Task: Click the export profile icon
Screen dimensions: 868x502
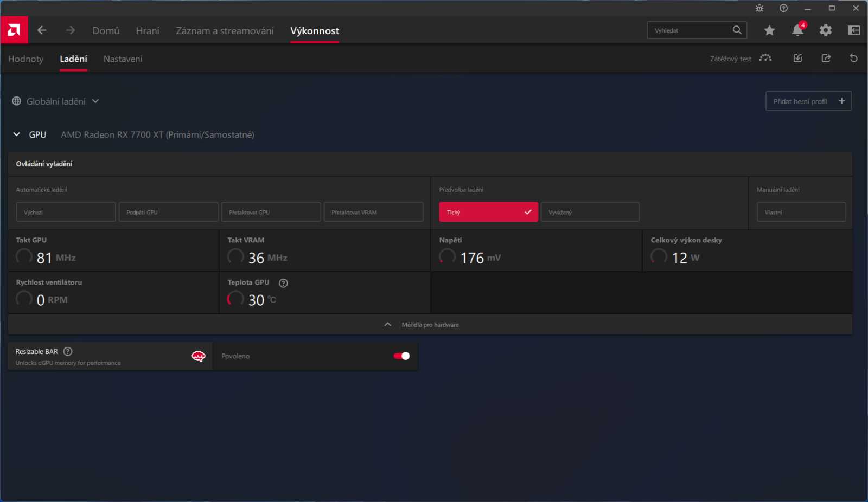Action: pyautogui.click(x=826, y=59)
